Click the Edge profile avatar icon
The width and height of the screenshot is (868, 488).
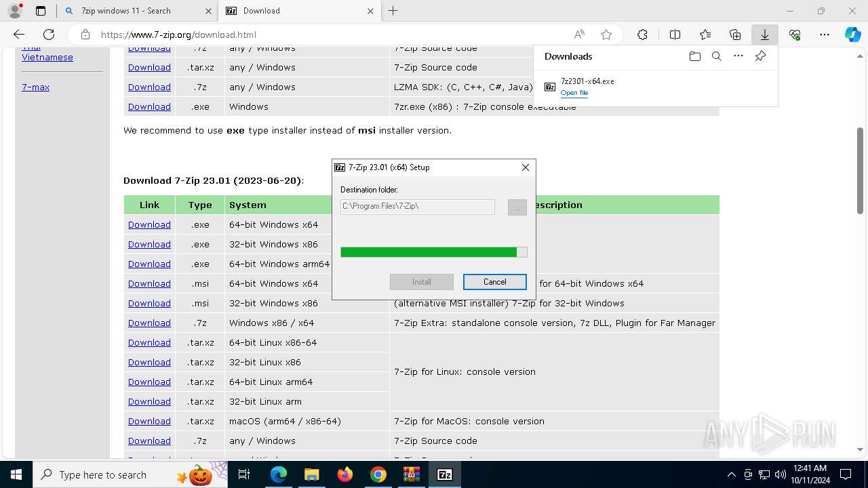tap(15, 11)
